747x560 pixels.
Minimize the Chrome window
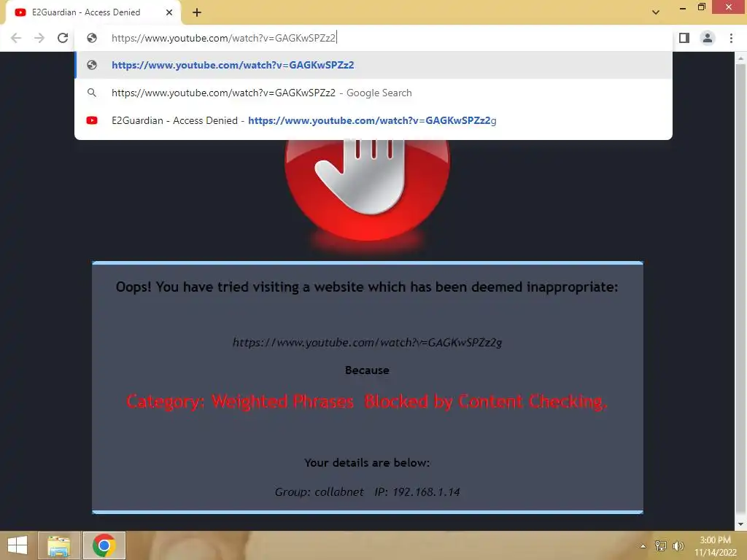click(x=683, y=7)
